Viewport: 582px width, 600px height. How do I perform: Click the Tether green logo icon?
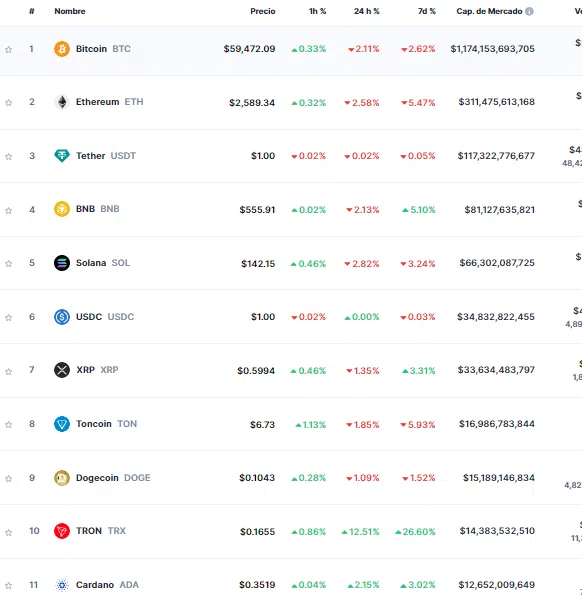(x=62, y=156)
